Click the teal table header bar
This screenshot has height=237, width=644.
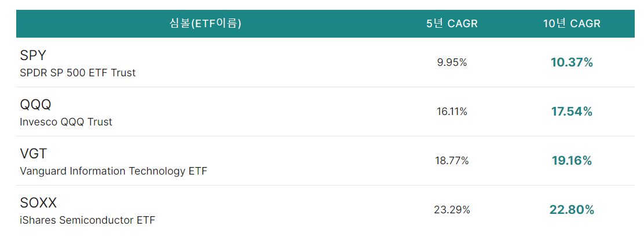point(325,24)
